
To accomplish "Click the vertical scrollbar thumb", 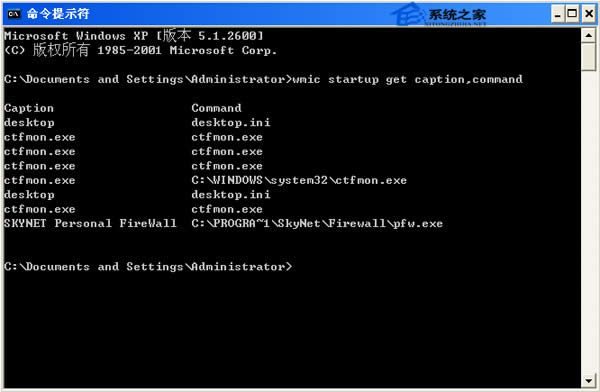I will pos(589,57).
